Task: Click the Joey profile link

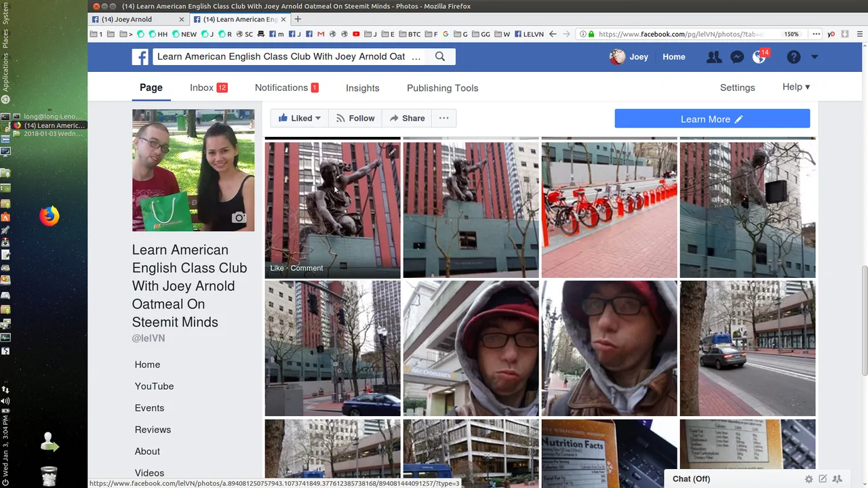Action: click(629, 57)
